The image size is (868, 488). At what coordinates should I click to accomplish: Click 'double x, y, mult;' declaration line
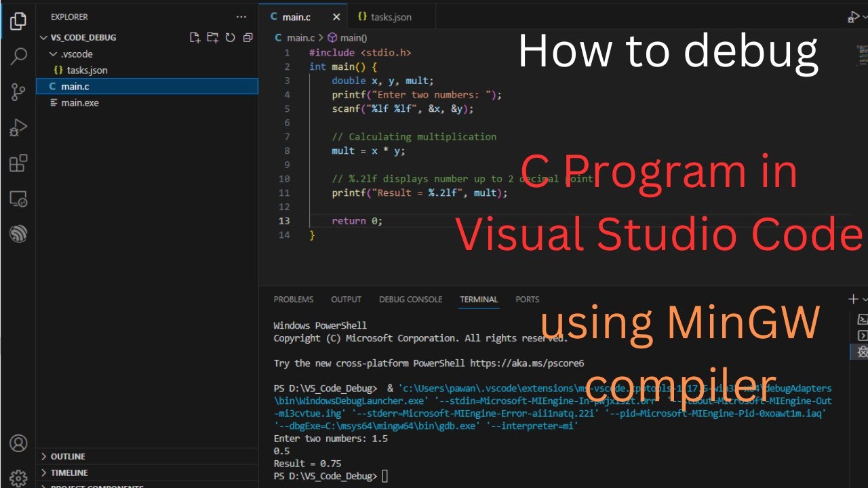382,81
